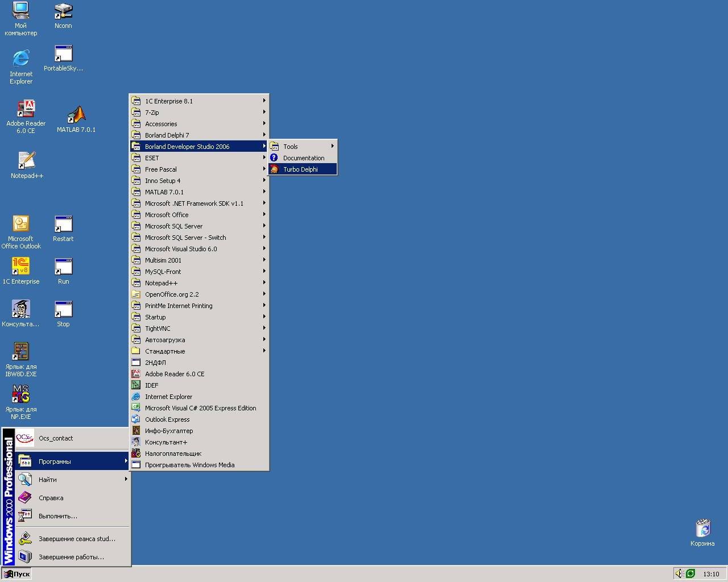
Task: Open the Free Pascal program group
Action: [x=199, y=169]
